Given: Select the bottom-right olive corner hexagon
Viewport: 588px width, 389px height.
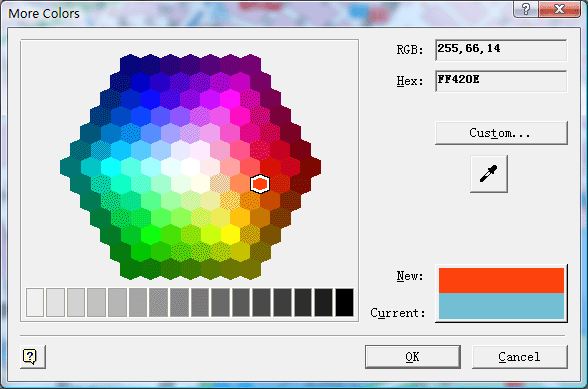Looking at the screenshot, I should tap(250, 269).
